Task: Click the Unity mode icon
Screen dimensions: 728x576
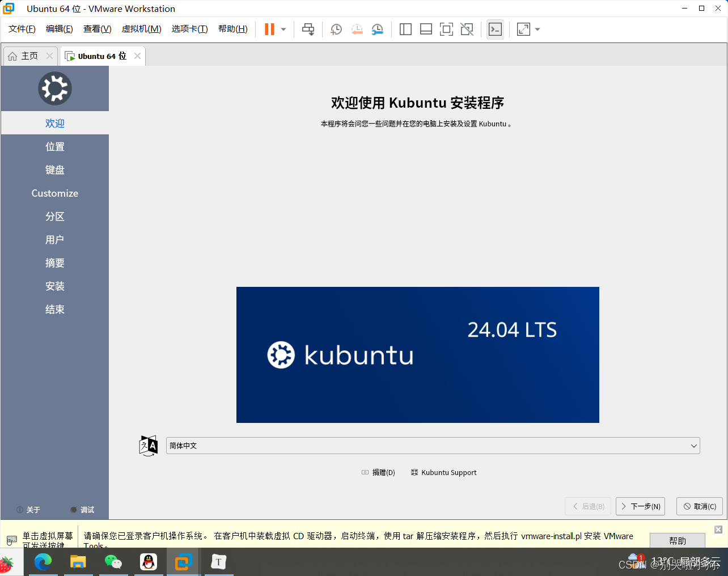Action: 467,29
